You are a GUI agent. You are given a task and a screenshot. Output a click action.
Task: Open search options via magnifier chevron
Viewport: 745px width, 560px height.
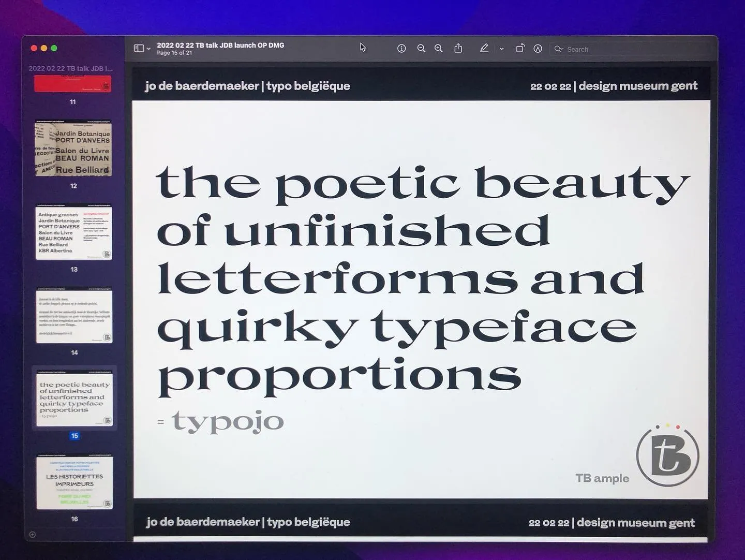click(559, 49)
